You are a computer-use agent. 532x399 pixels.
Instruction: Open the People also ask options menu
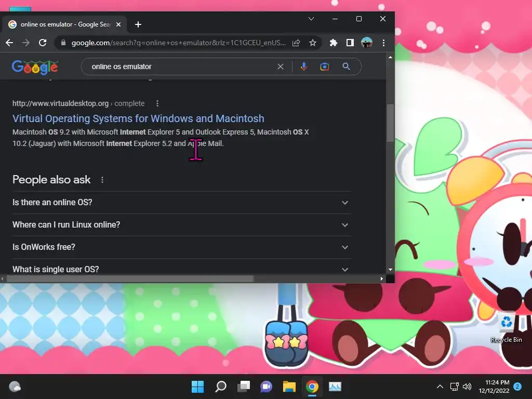102,180
